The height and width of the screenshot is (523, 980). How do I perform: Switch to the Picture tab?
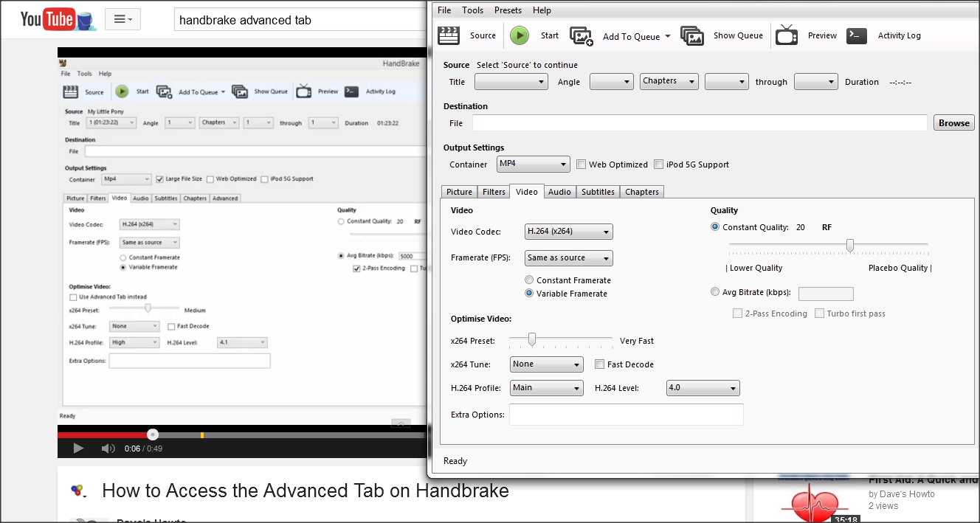click(x=459, y=192)
